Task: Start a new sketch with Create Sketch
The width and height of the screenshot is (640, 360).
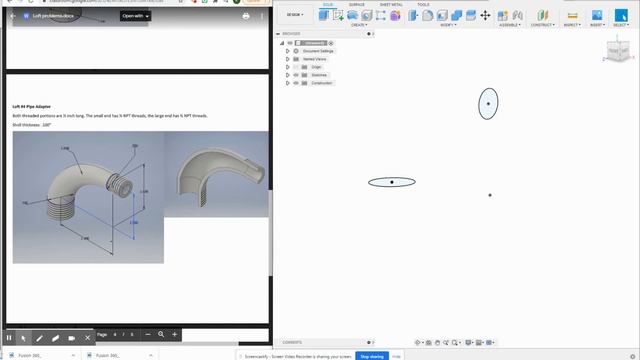Action: [x=338, y=16]
